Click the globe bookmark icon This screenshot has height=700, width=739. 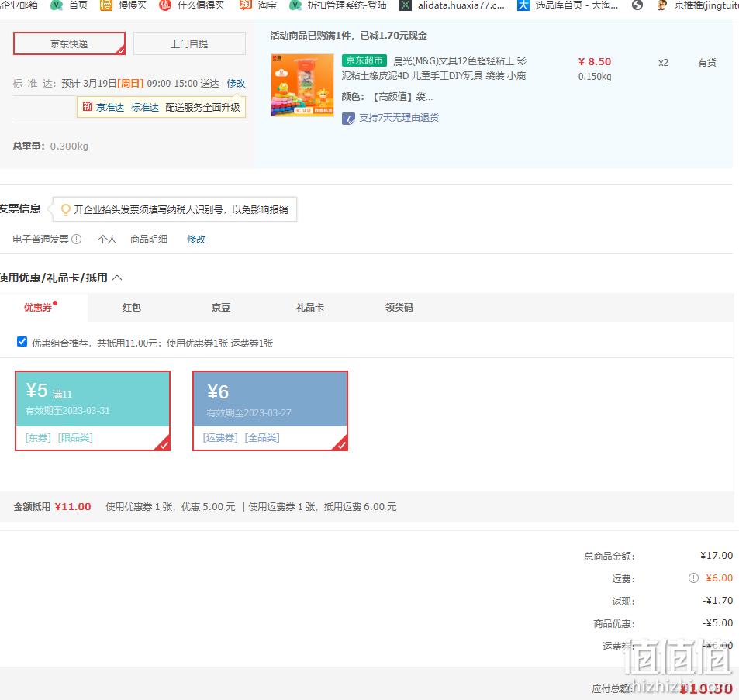pyautogui.click(x=637, y=5)
